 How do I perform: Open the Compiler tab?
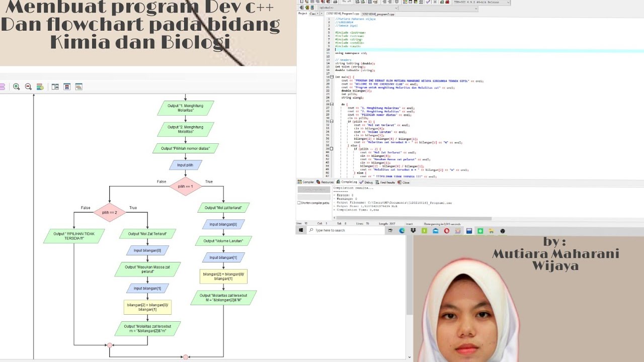tap(306, 182)
